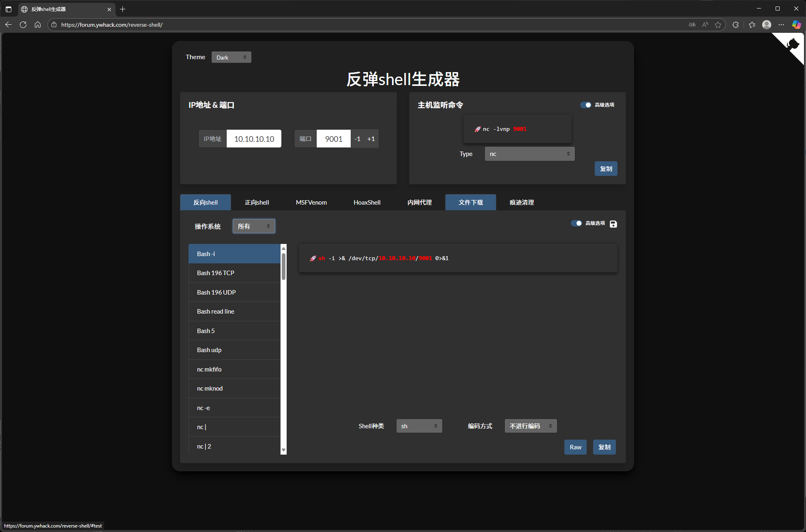Click the GitHub corner octocat icon
806x532 pixels.
793,44
